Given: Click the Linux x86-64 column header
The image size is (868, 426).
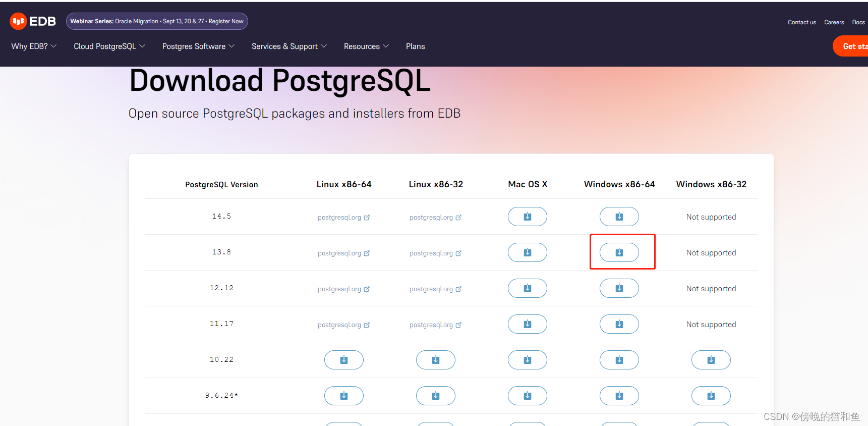Looking at the screenshot, I should pos(344,184).
